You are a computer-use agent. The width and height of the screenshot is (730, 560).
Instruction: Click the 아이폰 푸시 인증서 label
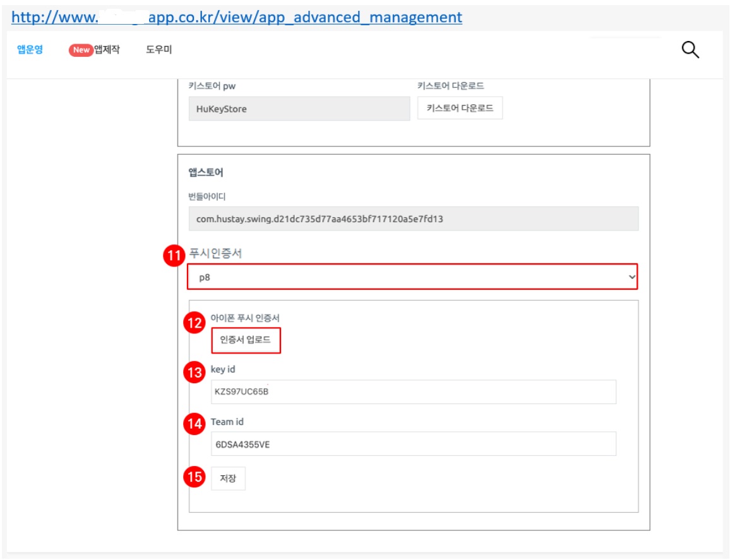(245, 318)
